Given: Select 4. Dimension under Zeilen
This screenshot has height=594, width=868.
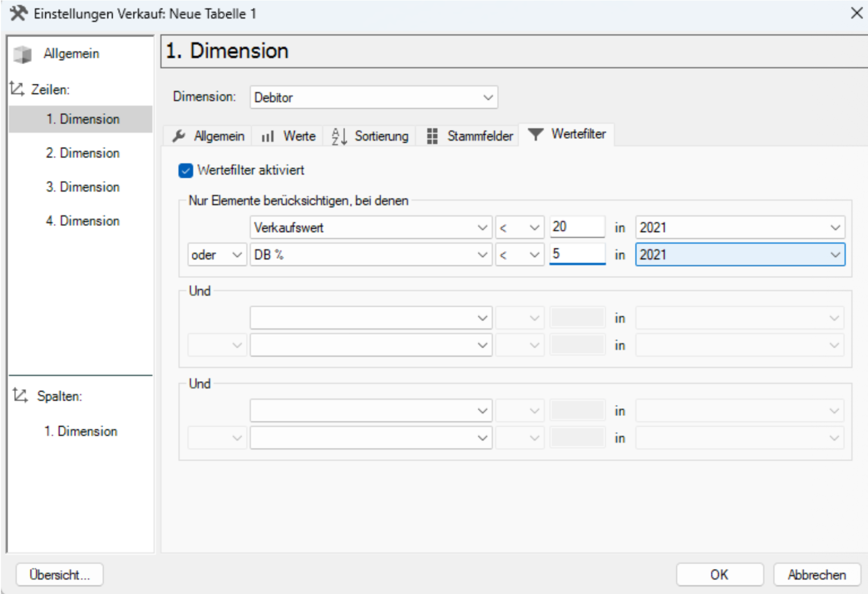Looking at the screenshot, I should pyautogui.click(x=81, y=221).
